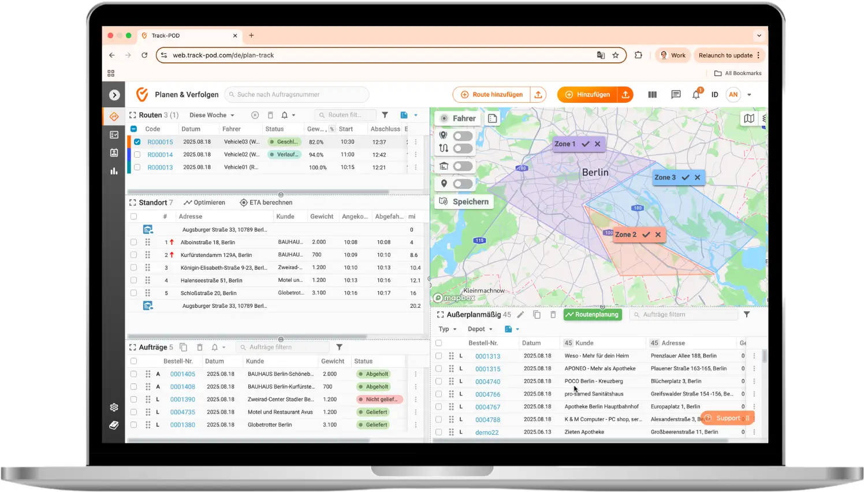The image size is (868, 492).
Task: Open the browser tab list chevron
Action: pyautogui.click(x=759, y=36)
